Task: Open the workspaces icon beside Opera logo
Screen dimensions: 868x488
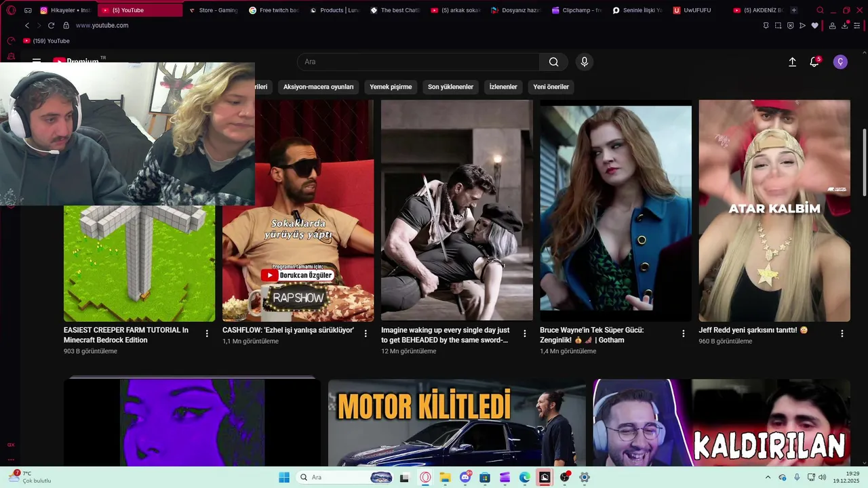Action: (28, 10)
